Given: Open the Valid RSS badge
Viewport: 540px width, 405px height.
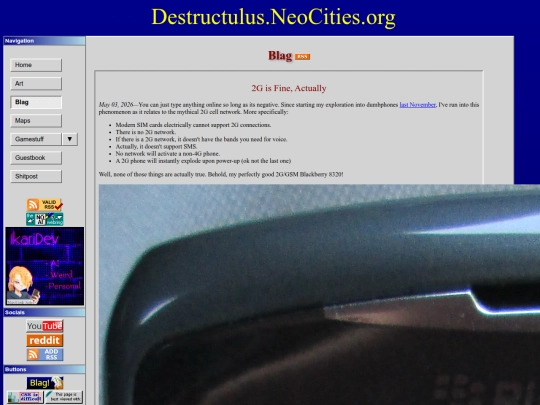Looking at the screenshot, I should tap(45, 205).
